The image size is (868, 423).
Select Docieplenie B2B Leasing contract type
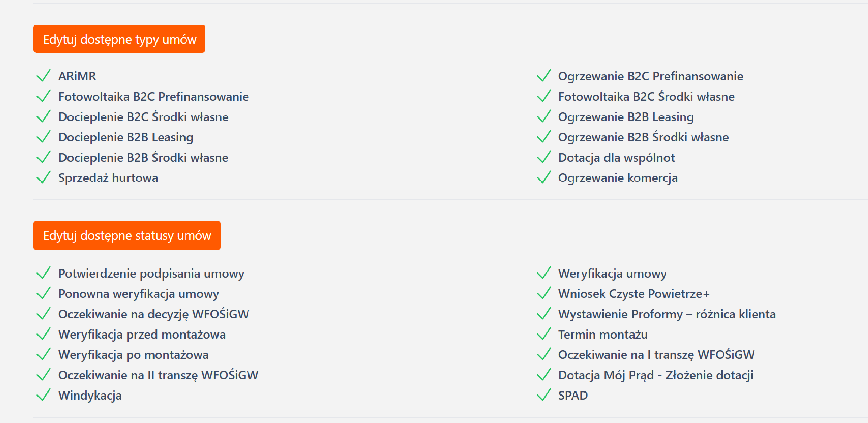click(126, 137)
